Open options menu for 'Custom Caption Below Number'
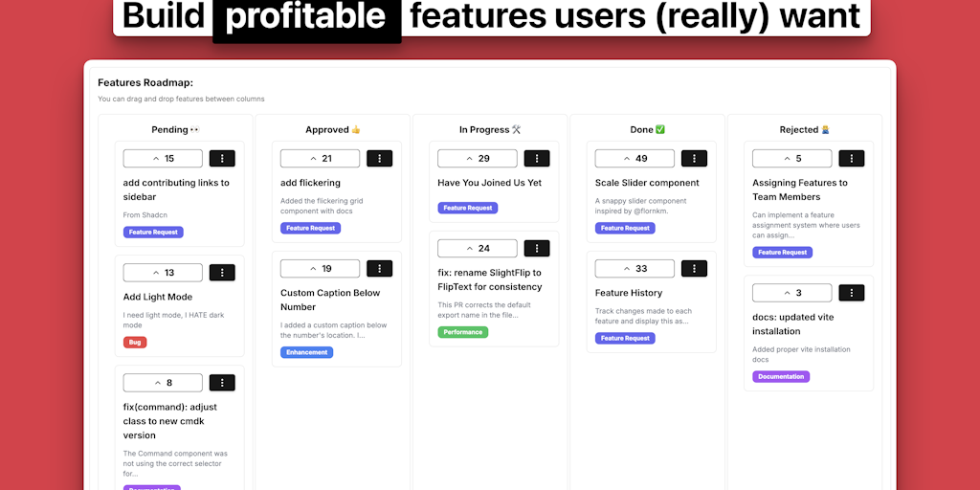This screenshot has height=490, width=980. pos(379,269)
